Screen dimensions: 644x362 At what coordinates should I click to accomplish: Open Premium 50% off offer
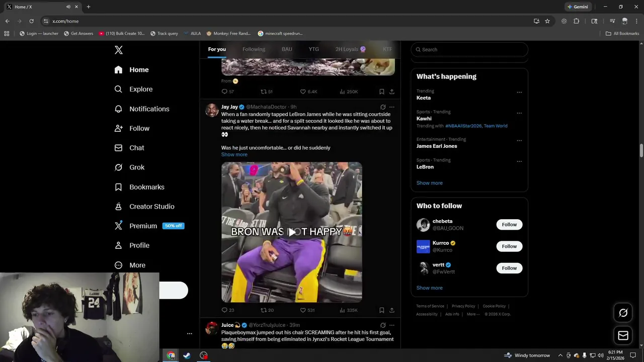(x=149, y=226)
